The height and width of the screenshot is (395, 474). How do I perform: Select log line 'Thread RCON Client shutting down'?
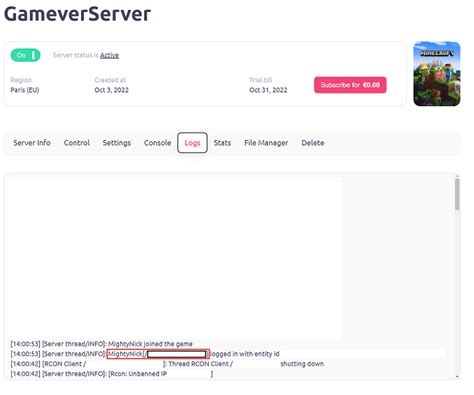coord(167,364)
